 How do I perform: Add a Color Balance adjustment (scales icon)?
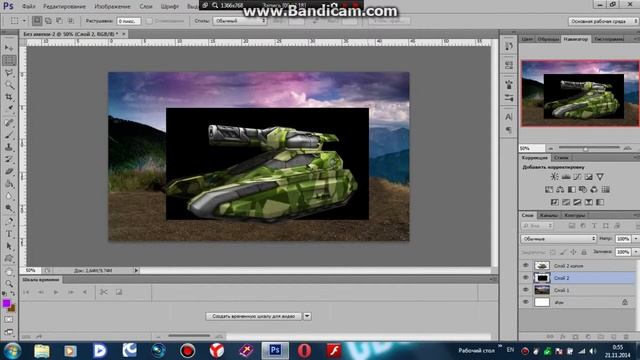click(560, 189)
